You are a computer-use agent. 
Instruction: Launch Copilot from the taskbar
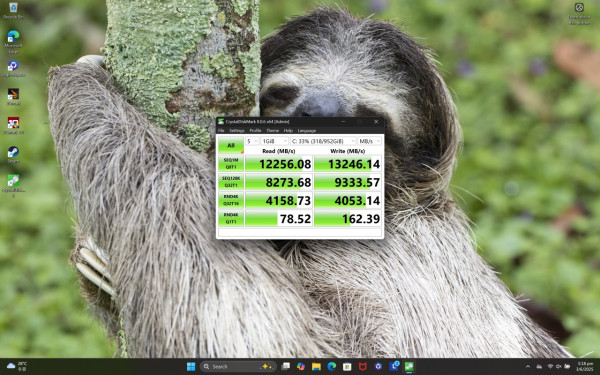[301, 367]
